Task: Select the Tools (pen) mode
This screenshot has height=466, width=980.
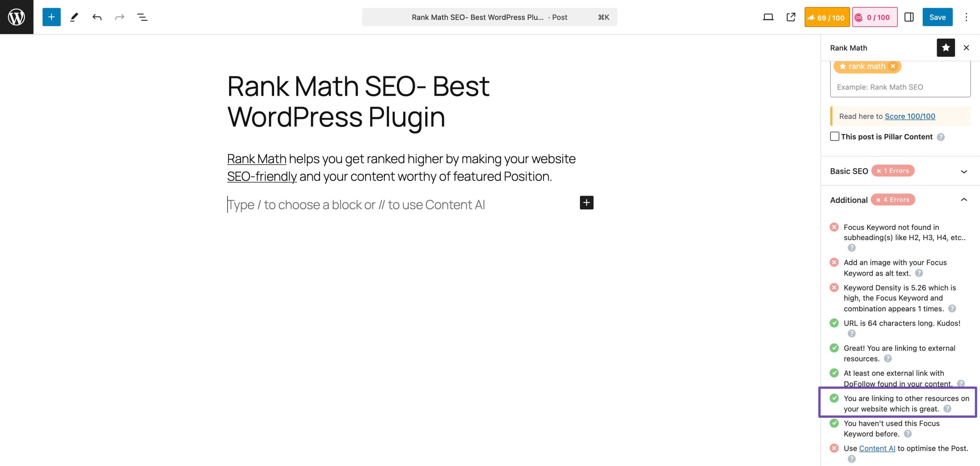Action: (x=74, y=17)
